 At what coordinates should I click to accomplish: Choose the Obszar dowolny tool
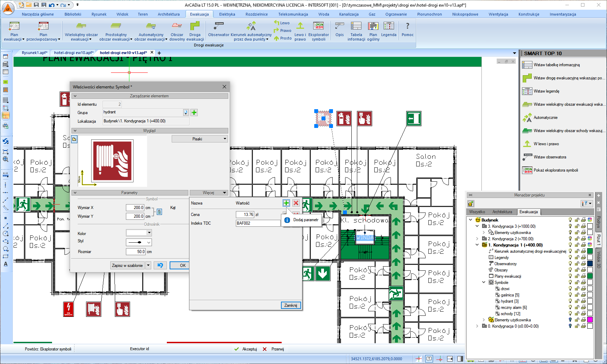tap(177, 31)
